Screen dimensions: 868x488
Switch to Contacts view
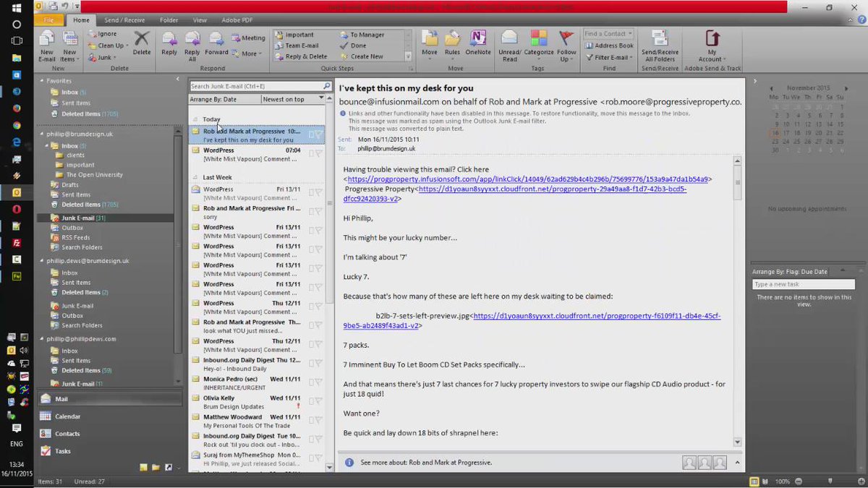pyautogui.click(x=109, y=434)
